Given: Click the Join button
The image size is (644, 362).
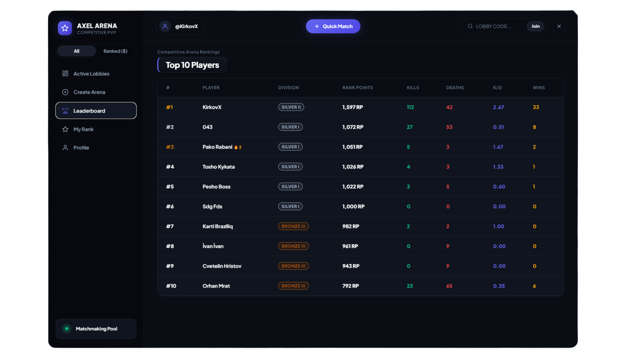Looking at the screenshot, I should coord(535,26).
